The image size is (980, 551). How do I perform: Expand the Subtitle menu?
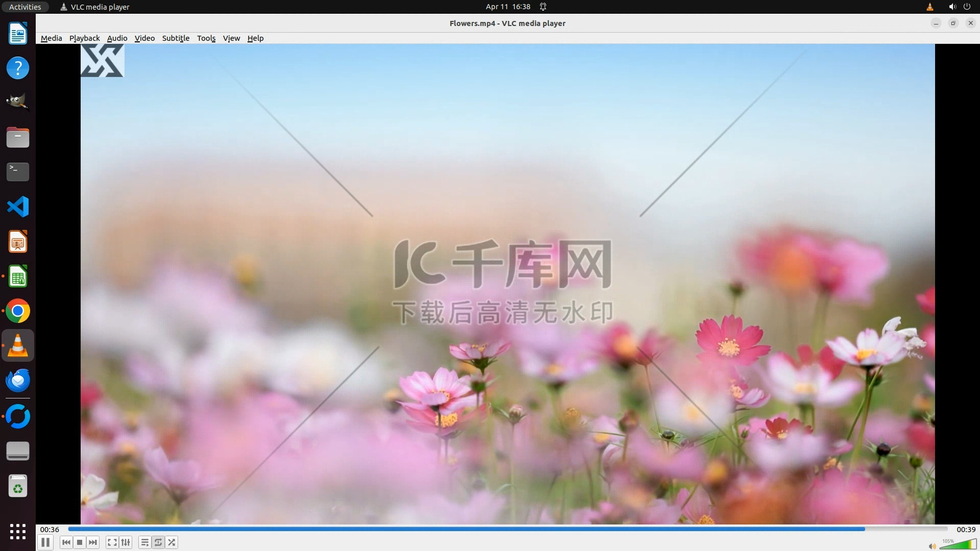point(176,38)
